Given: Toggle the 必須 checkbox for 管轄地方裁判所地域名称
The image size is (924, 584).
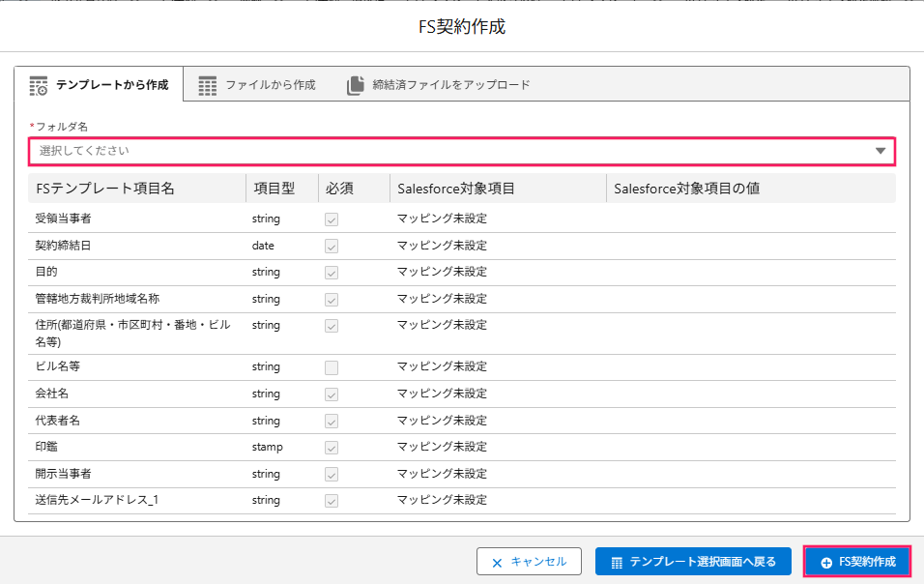Looking at the screenshot, I should [332, 300].
